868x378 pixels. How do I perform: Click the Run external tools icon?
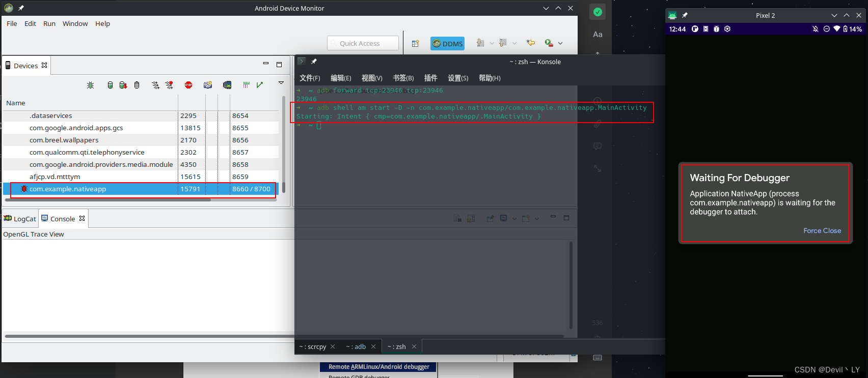tap(549, 43)
